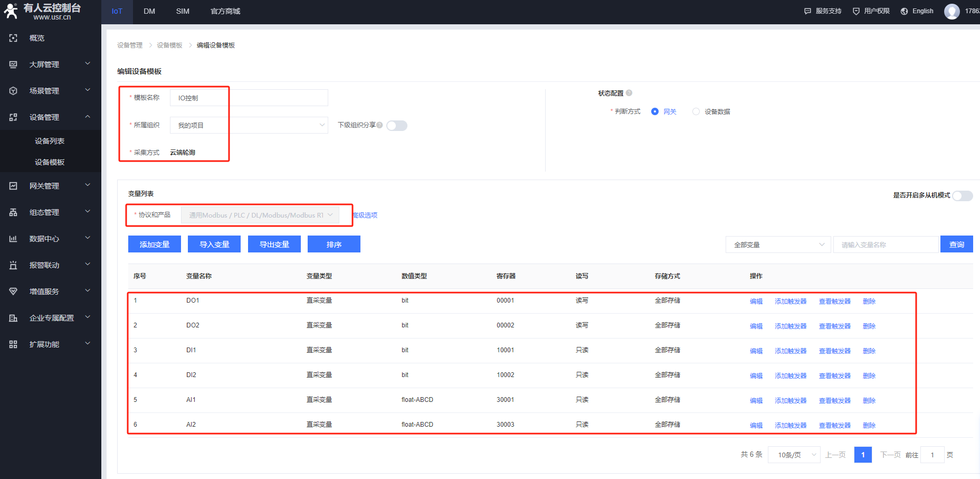This screenshot has height=479, width=980.
Task: Click the 网关管理 gateway icon
Action: point(13,186)
